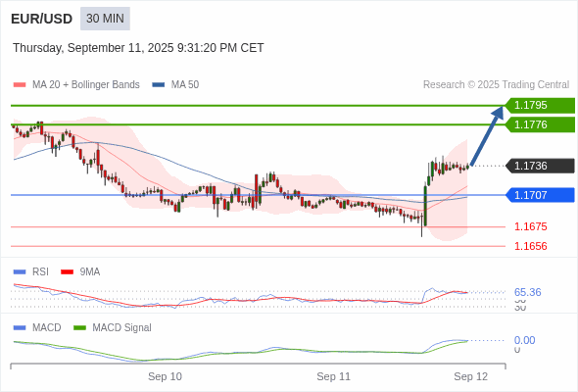Click the 1.1776 green resistance price tag
Screen dimensions: 578x392
coord(540,124)
